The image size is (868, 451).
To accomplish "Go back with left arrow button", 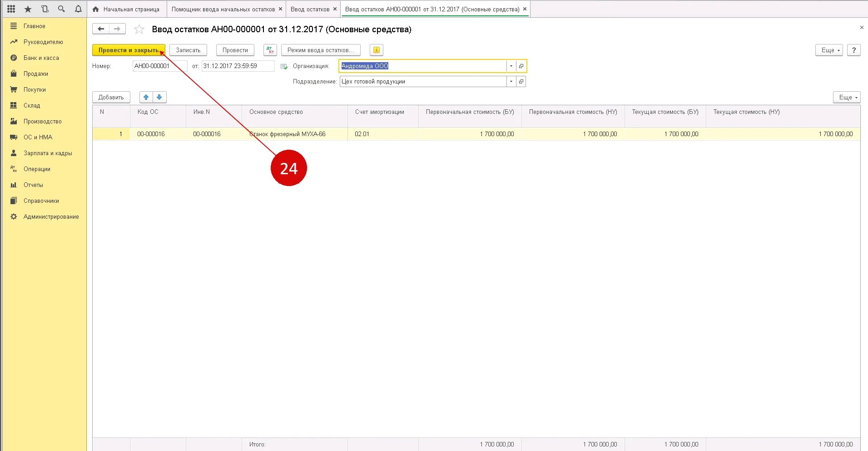I will coord(101,29).
